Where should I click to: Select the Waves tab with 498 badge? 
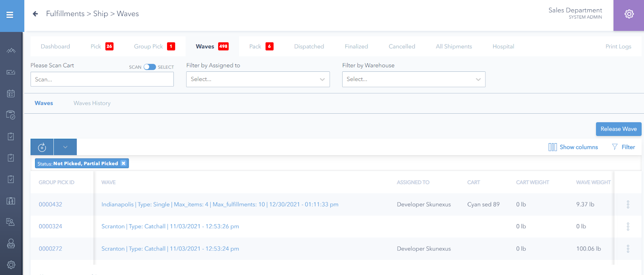(212, 46)
